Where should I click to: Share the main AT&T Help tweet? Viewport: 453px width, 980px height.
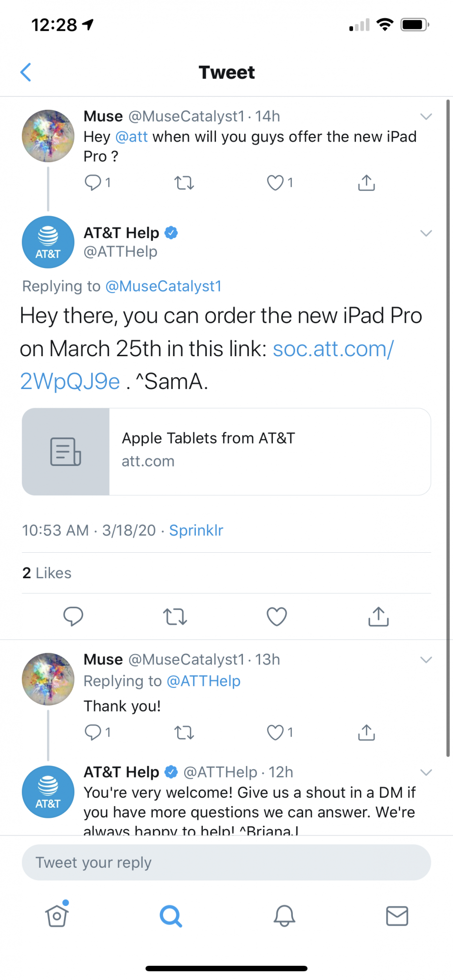coord(378,616)
